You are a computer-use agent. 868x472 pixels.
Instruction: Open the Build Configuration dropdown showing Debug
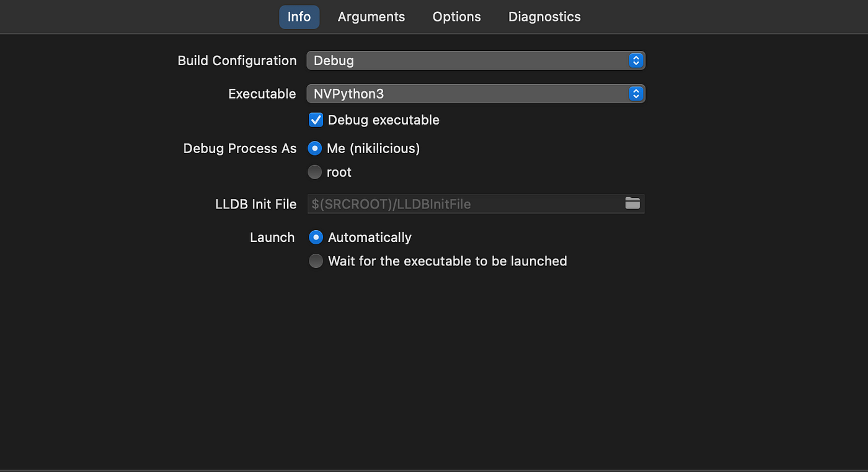[476, 61]
